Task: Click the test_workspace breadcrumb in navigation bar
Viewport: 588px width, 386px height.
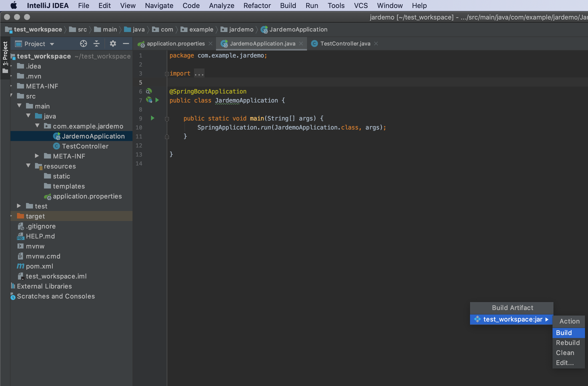Action: point(33,29)
